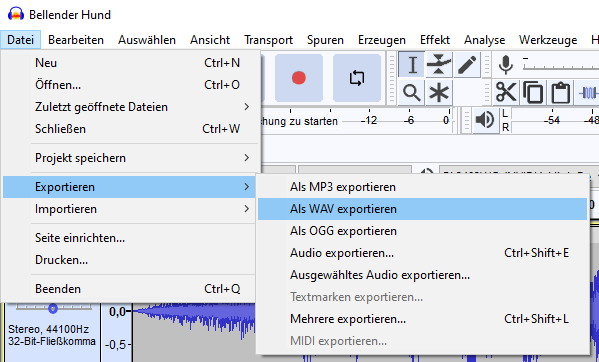Open the Spuren menu
This screenshot has height=362, width=599.
coord(325,40)
